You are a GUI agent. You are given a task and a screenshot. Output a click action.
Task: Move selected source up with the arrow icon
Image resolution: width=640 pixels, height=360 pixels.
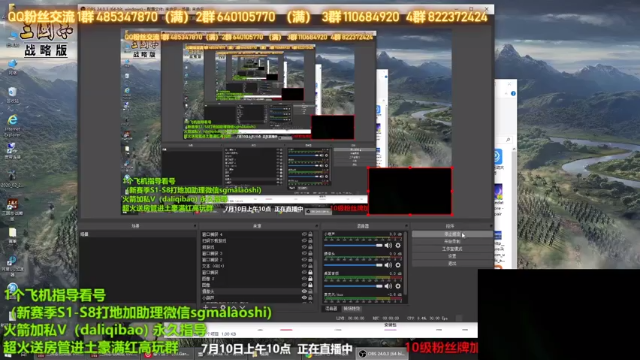[234, 308]
